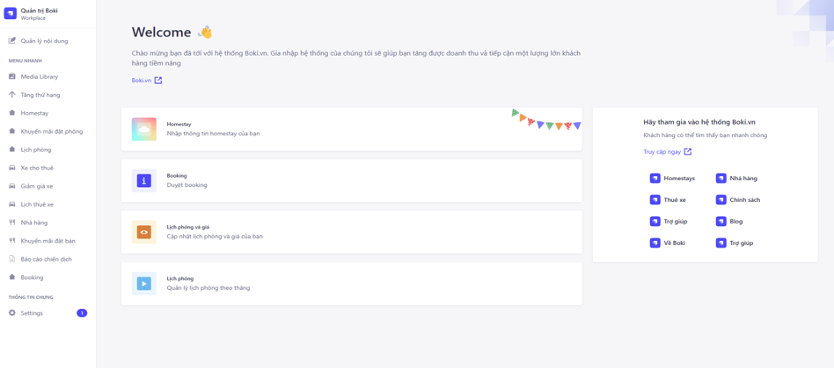This screenshot has height=368, width=834.
Task: Click the Settings notification badge showing 1
Action: point(82,313)
